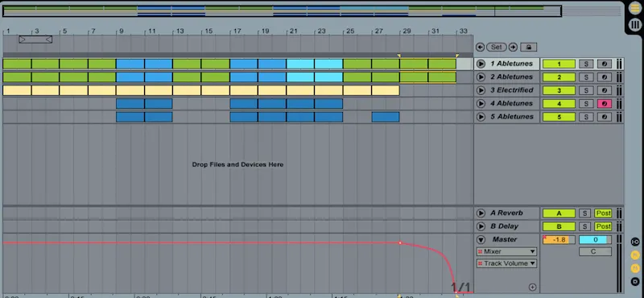Mute track 4 using its activator
The image size is (644, 298).
click(x=559, y=104)
